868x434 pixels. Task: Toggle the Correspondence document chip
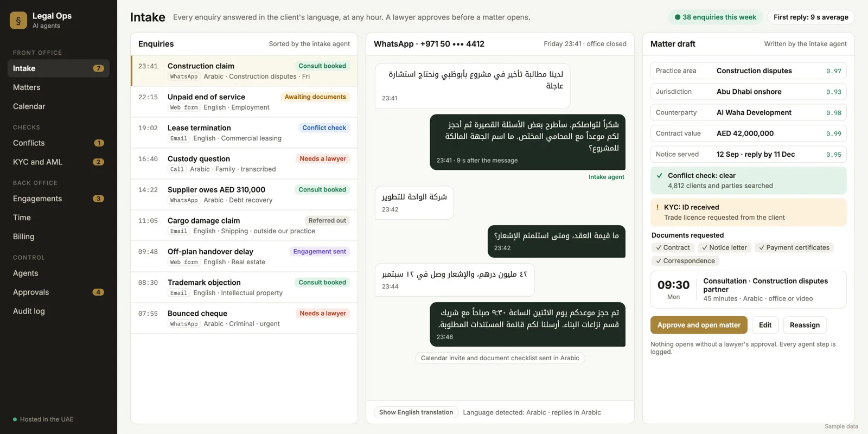point(685,261)
